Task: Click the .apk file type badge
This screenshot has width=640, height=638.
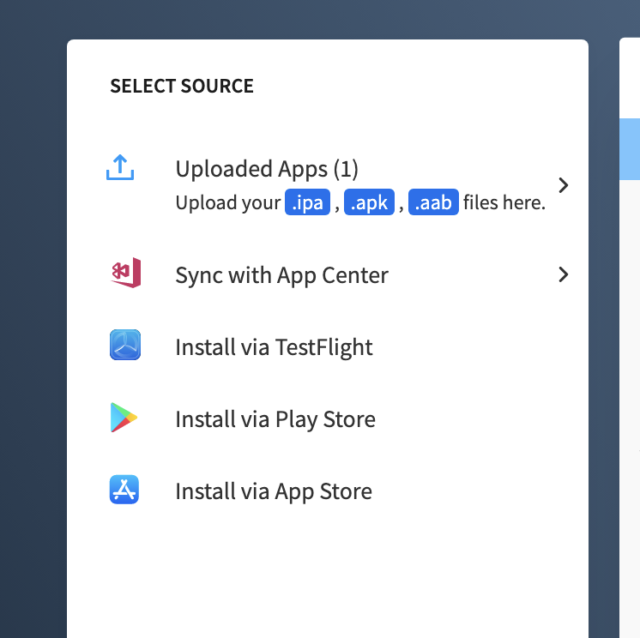Action: [369, 202]
